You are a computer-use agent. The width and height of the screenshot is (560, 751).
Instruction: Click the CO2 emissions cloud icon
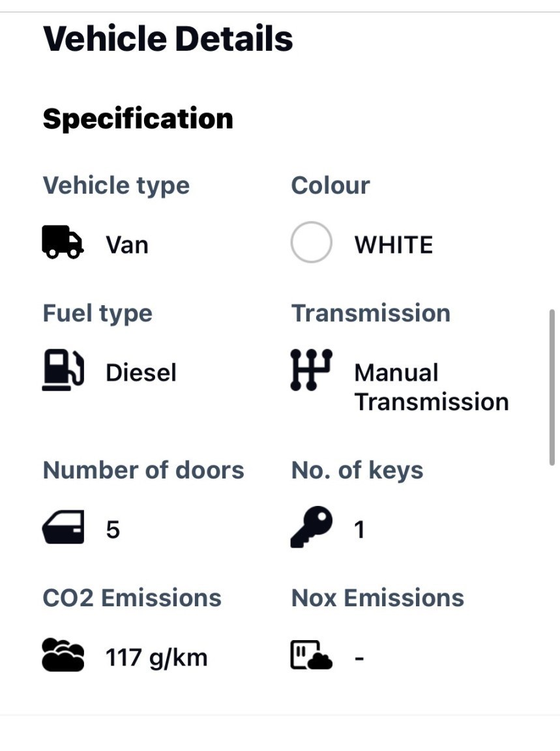[63, 655]
